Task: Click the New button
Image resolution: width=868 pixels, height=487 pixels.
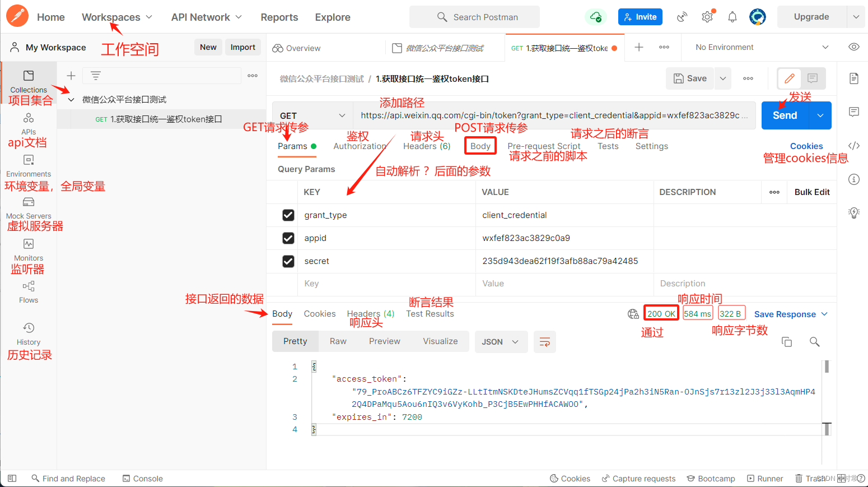Action: point(208,47)
